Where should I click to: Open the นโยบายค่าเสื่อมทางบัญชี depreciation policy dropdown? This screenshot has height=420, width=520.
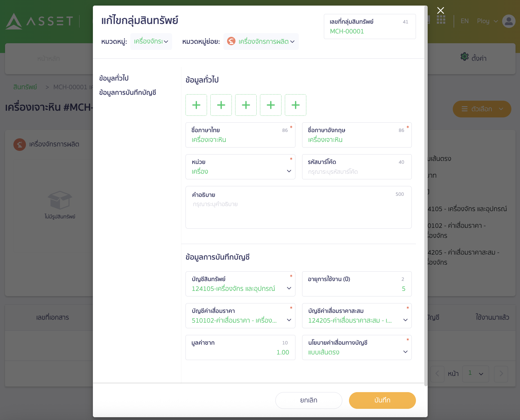coord(405,352)
